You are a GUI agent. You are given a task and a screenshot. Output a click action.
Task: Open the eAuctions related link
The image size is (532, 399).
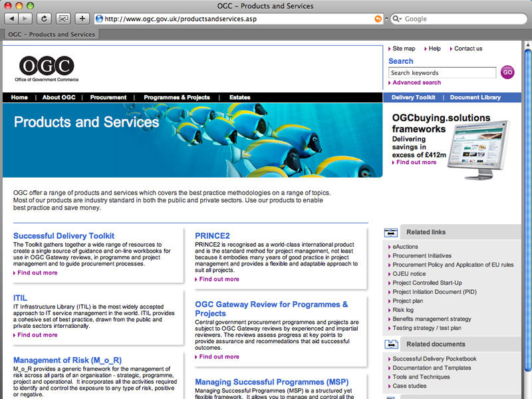coord(405,247)
